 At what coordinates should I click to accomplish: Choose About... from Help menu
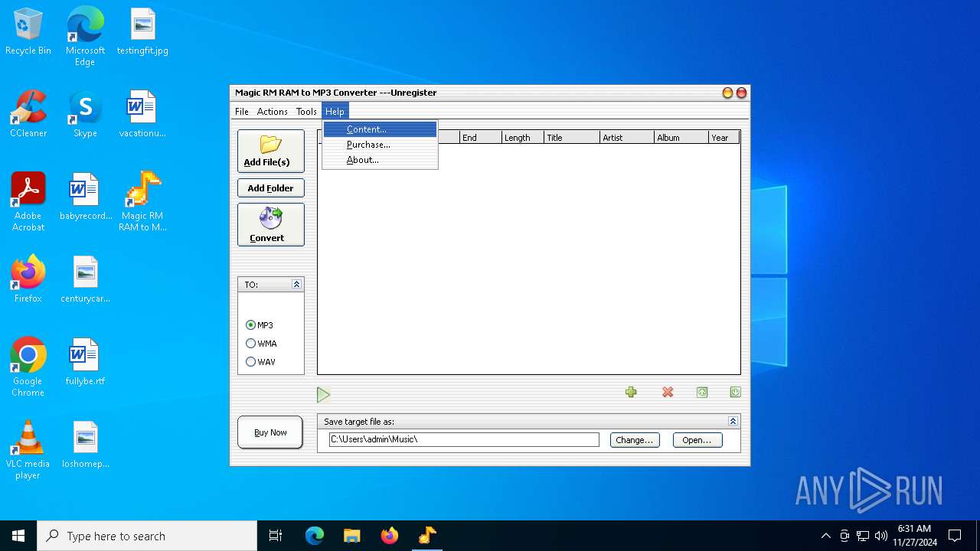380,160
